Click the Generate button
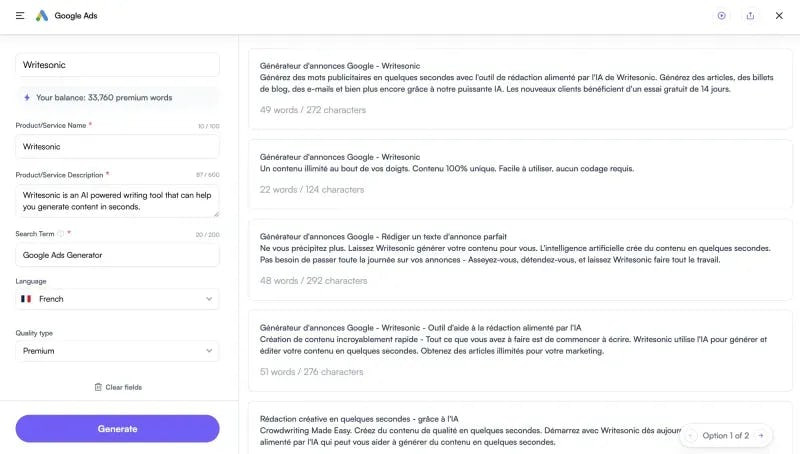The image size is (800, 454). coord(117,429)
